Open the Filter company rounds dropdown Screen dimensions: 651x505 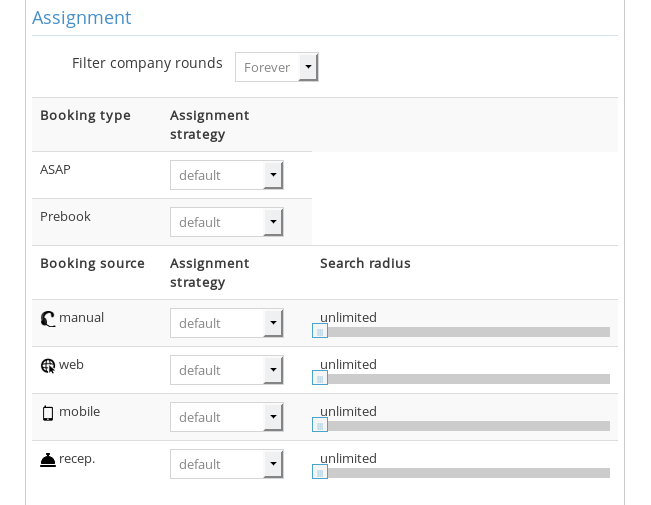277,67
